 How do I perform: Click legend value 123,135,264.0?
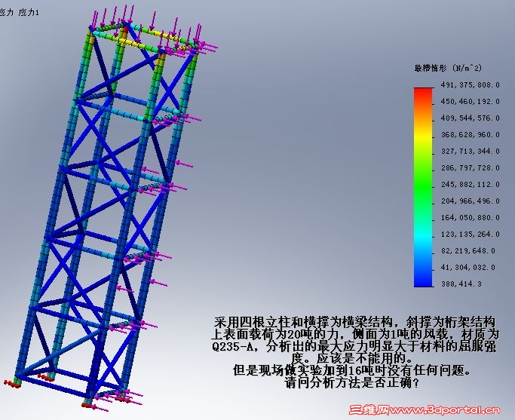[470, 235]
